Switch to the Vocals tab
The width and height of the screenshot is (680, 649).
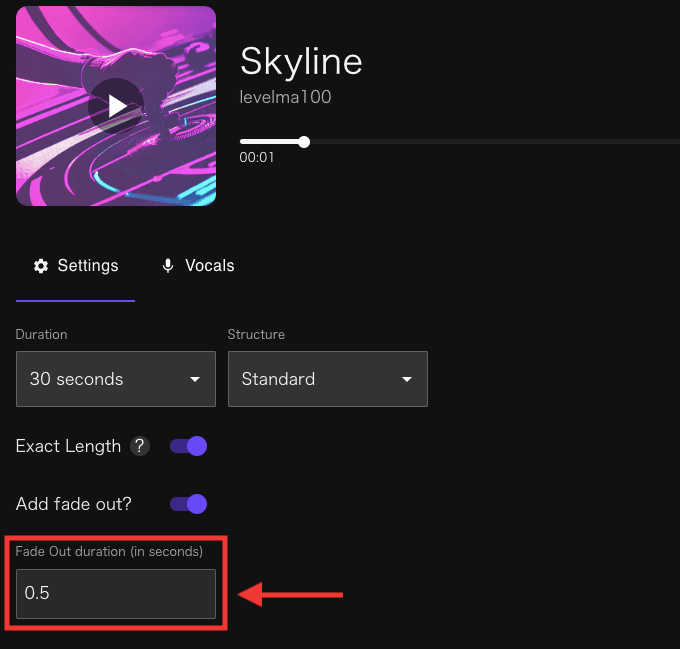198,266
